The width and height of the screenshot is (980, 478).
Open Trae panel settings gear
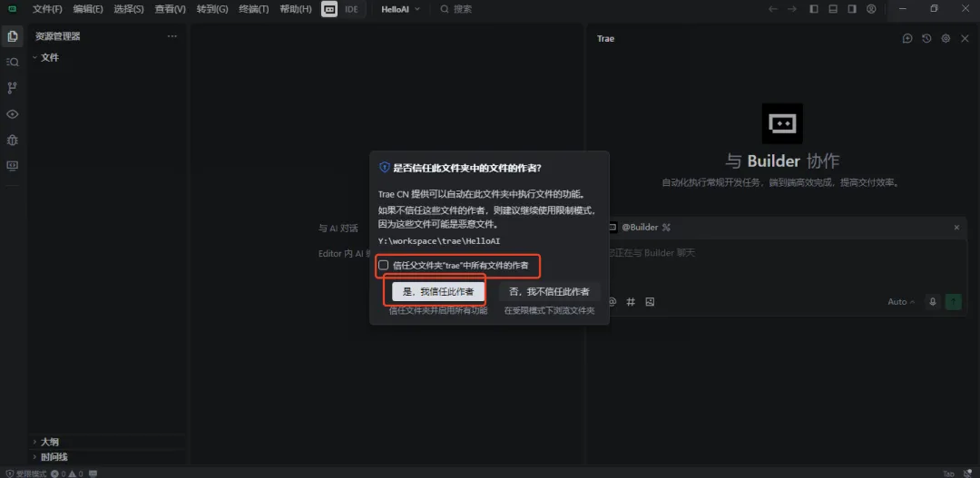pos(946,38)
